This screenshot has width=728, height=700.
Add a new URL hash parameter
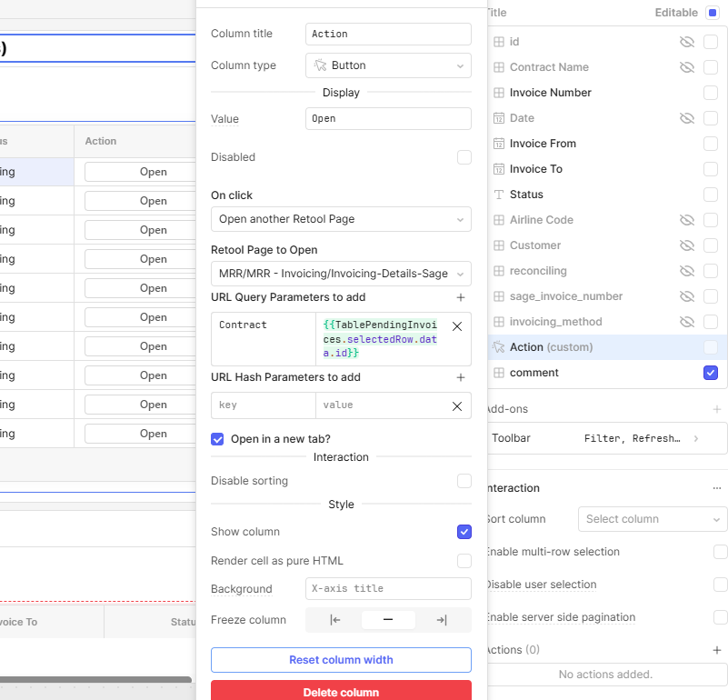pyautogui.click(x=460, y=377)
